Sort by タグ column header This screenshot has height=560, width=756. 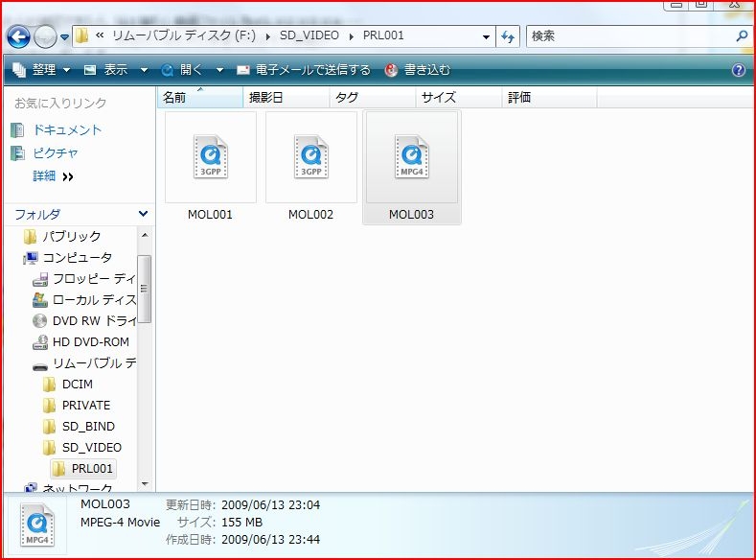click(x=372, y=98)
